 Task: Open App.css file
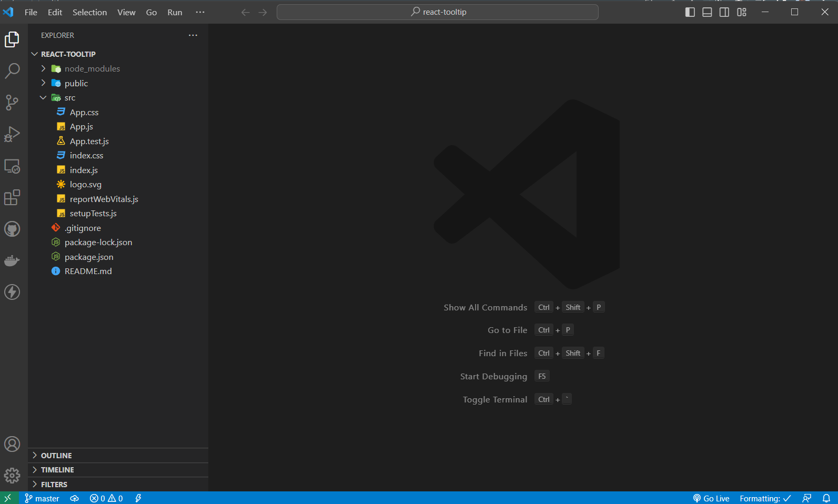click(x=118, y=112)
